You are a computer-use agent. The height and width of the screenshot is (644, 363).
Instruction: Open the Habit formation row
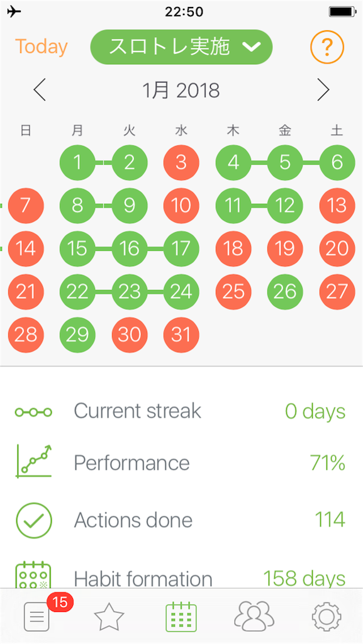tap(181, 577)
